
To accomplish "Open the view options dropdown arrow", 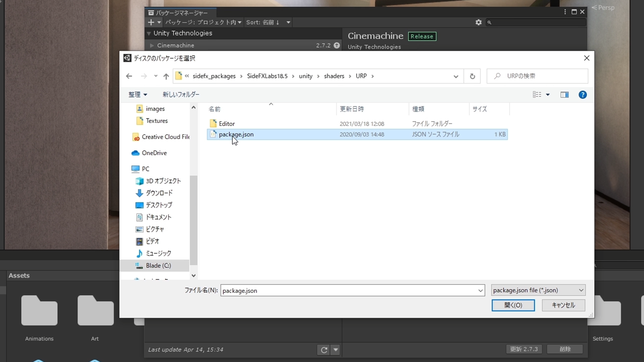I will (x=548, y=95).
